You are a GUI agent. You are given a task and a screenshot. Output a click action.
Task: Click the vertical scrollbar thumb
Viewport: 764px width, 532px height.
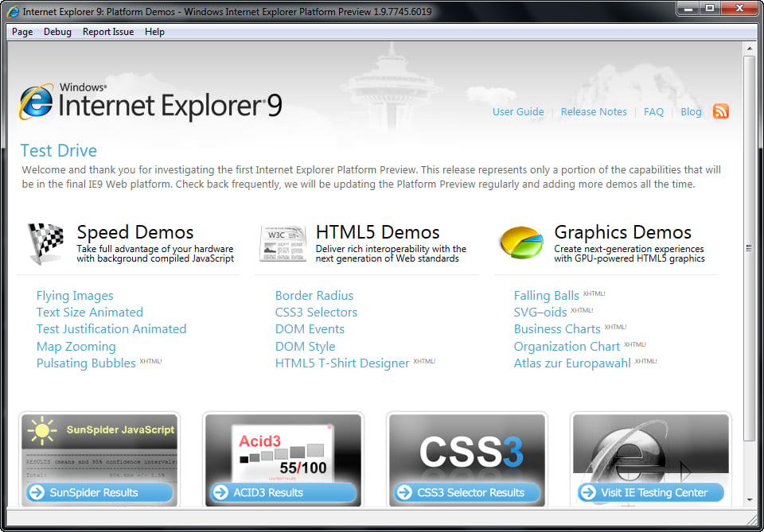click(x=750, y=248)
